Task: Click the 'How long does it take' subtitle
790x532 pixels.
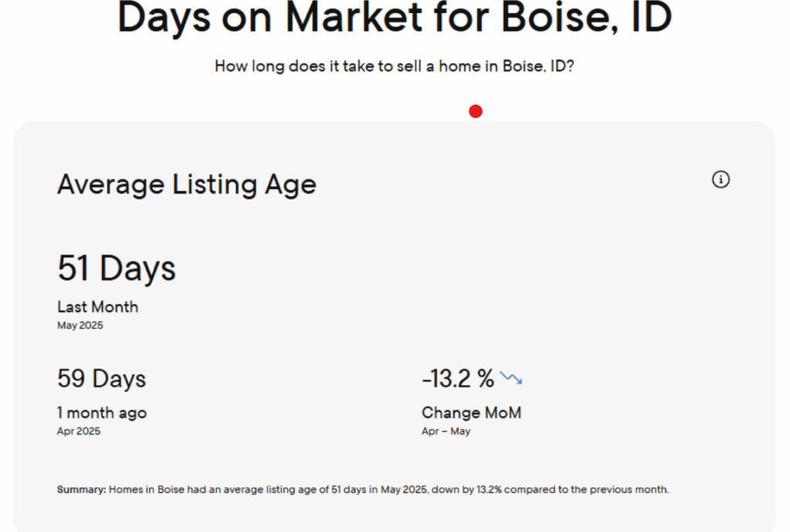Action: point(394,66)
